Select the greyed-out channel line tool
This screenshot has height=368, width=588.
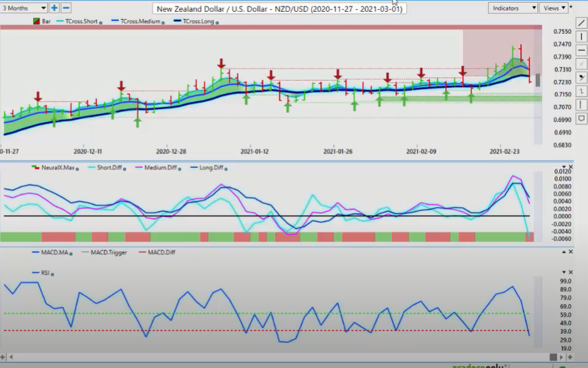pyautogui.click(x=581, y=64)
